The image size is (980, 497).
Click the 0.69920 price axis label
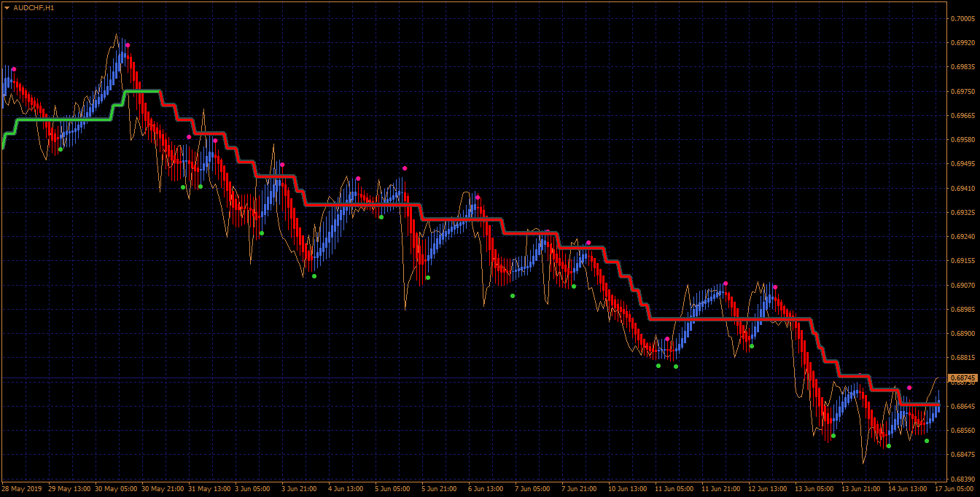[x=962, y=43]
